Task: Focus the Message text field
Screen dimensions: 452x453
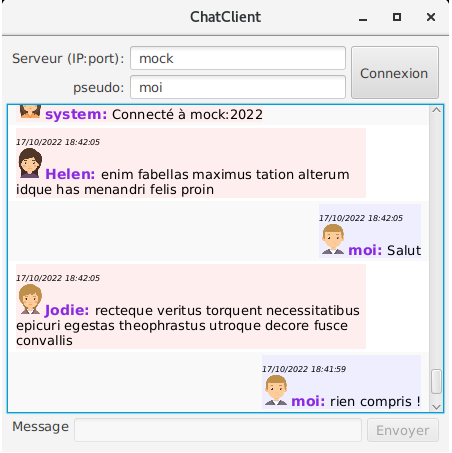Action: tap(218, 430)
